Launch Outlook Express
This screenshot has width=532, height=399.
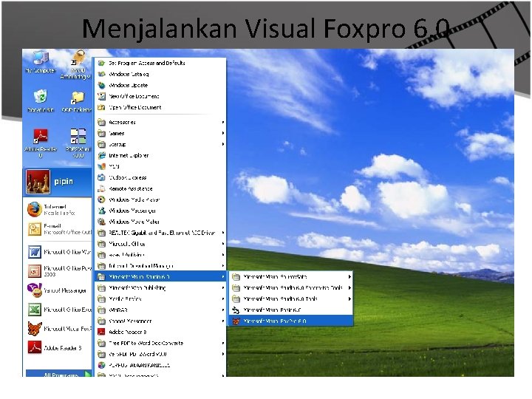tap(160, 177)
